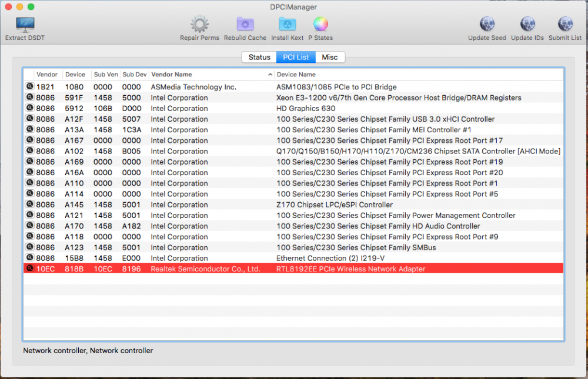Viewport: 588px width, 379px height.
Task: Open the Misc tab
Action: pos(330,57)
